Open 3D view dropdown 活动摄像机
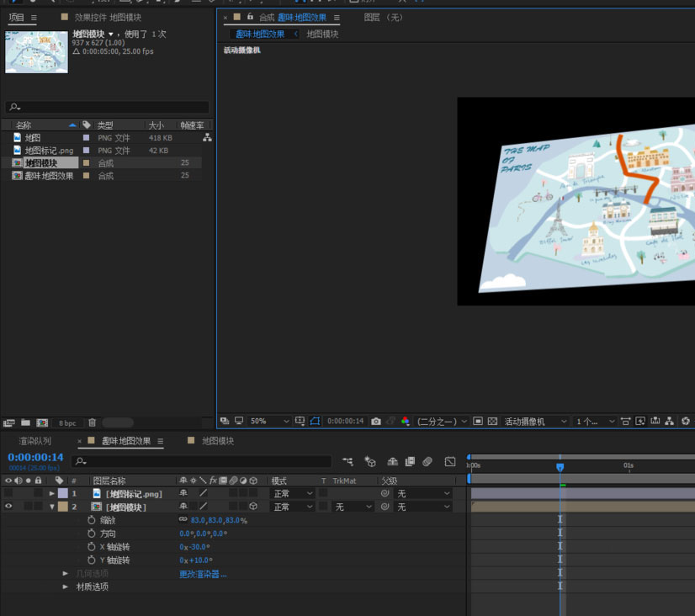Image resolution: width=695 pixels, height=616 pixels. point(535,421)
